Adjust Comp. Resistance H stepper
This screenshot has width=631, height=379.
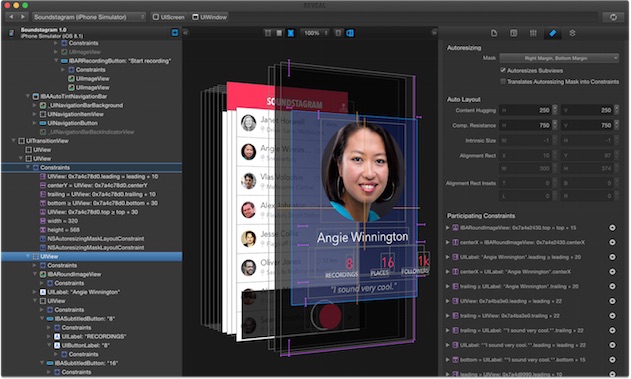pos(555,125)
